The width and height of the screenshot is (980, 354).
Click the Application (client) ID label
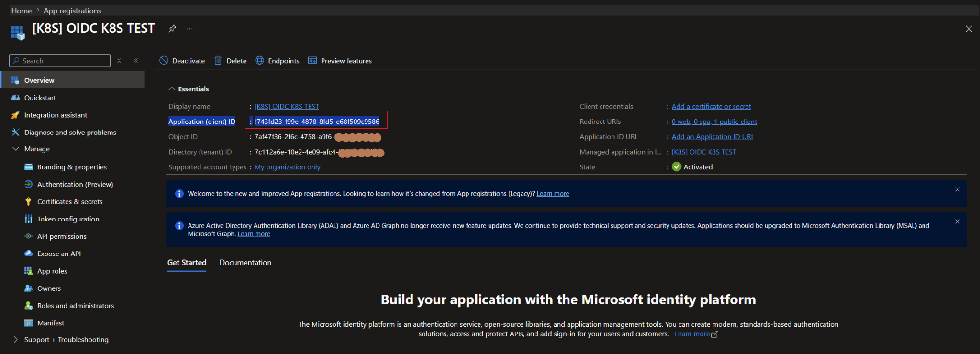coord(202,122)
